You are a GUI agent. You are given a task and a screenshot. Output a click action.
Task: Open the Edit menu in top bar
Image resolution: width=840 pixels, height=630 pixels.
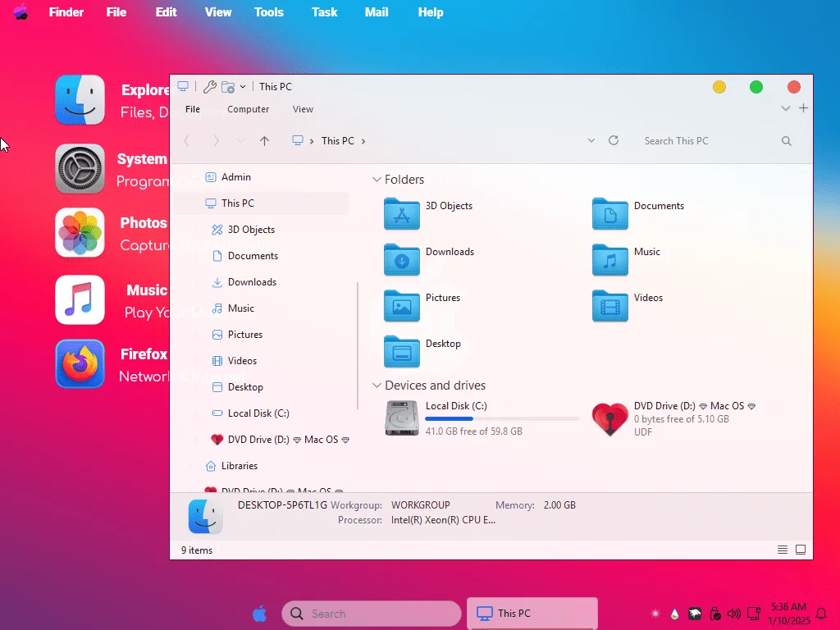tap(166, 11)
